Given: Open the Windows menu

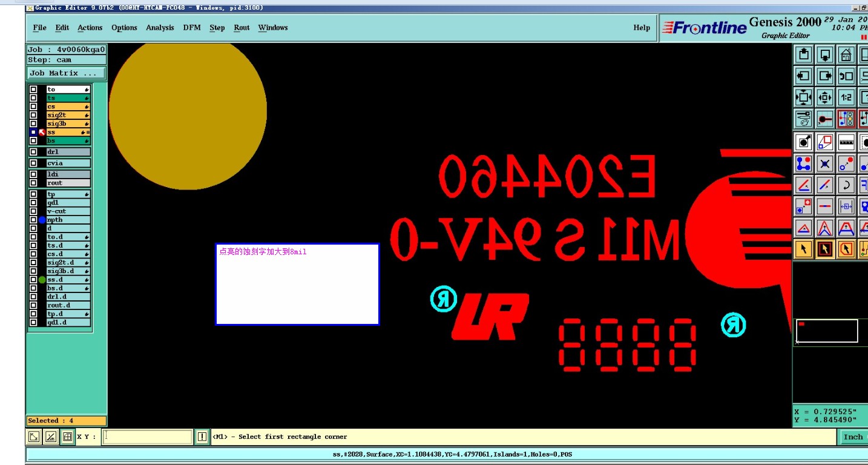Looking at the screenshot, I should coord(273,28).
